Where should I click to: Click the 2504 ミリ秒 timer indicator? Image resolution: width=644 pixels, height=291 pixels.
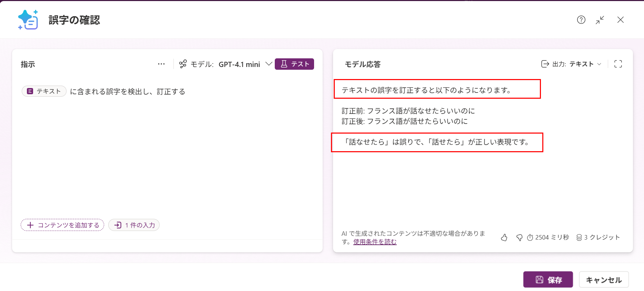click(548, 237)
